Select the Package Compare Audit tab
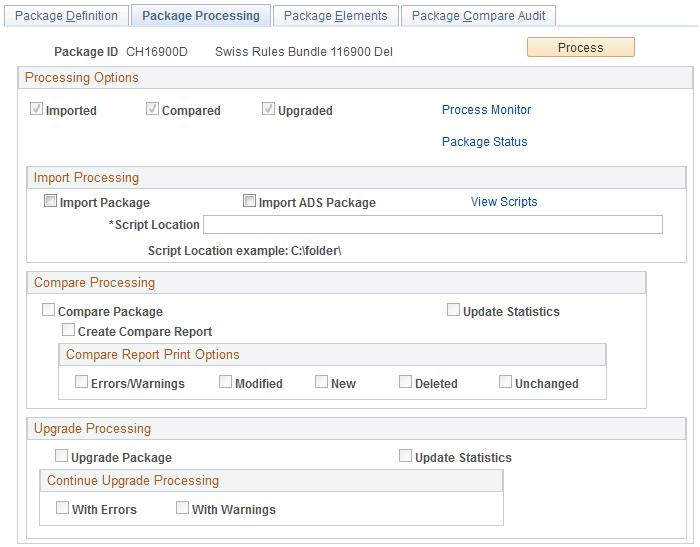This screenshot has height=547, width=700. [479, 16]
